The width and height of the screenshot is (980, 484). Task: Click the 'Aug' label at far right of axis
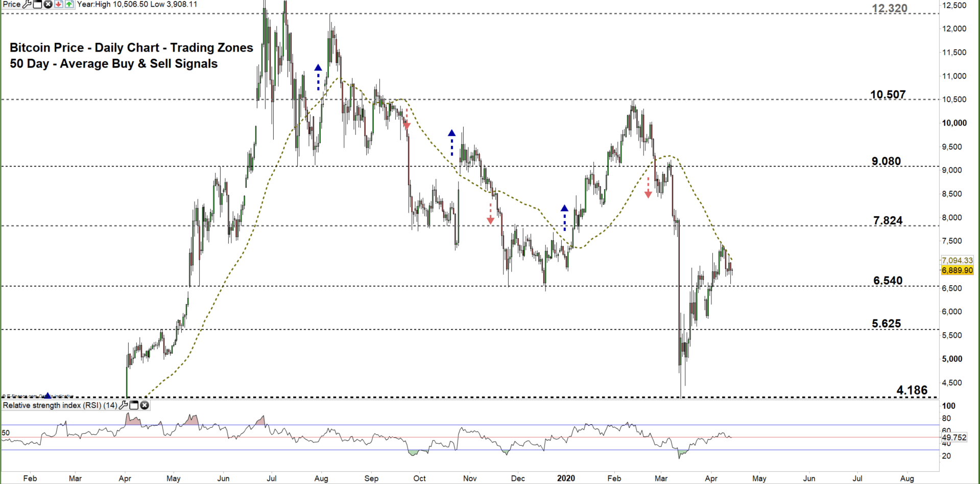907,478
